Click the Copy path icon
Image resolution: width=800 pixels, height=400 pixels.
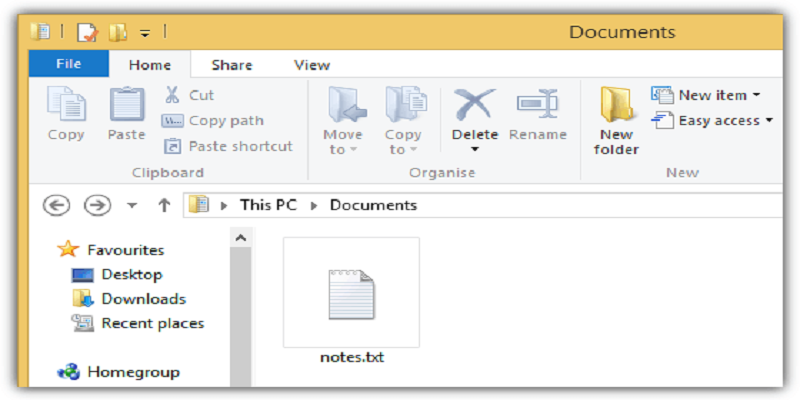[x=172, y=121]
